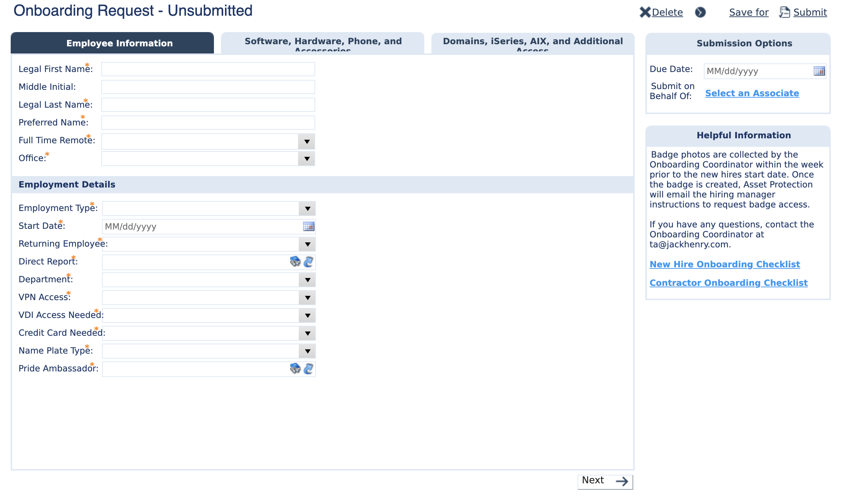Viewport: 850px width, 504px height.
Task: Open the Start Date calendar picker
Action: point(308,226)
